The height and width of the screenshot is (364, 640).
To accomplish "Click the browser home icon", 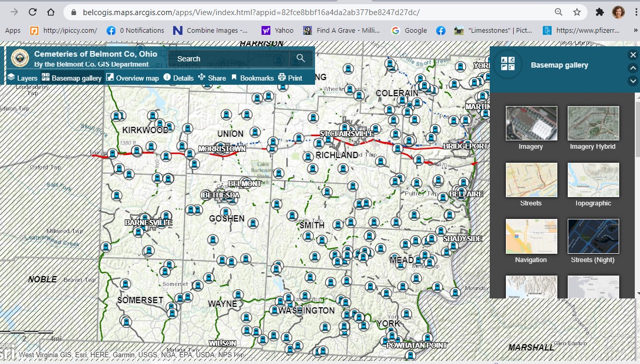I will [x=51, y=11].
